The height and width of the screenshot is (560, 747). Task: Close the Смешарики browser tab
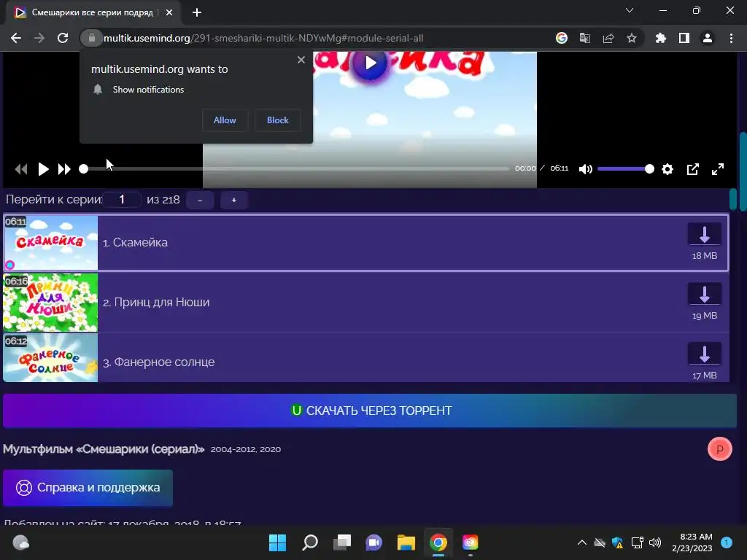tap(169, 12)
